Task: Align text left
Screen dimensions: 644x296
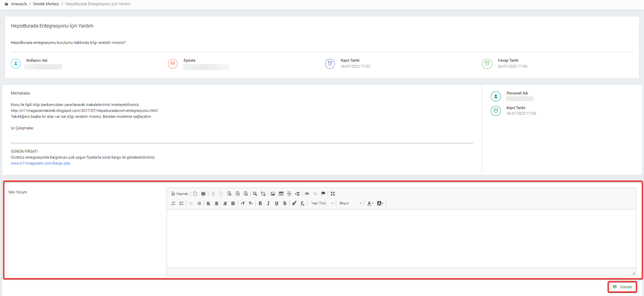Action: pyautogui.click(x=208, y=203)
